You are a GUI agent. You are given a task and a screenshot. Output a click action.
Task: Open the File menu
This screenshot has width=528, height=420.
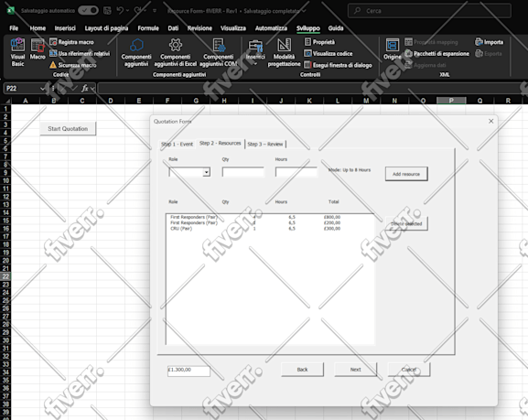click(14, 28)
